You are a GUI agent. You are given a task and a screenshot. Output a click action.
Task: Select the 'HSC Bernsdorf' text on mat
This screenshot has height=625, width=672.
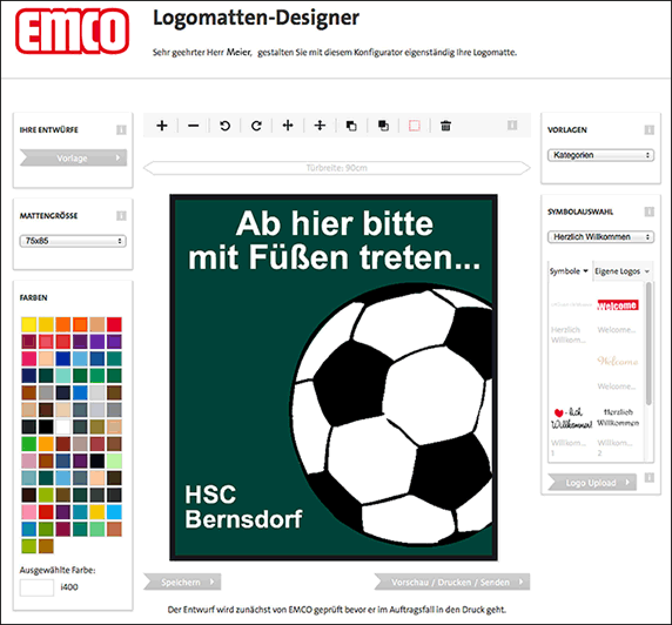(243, 507)
